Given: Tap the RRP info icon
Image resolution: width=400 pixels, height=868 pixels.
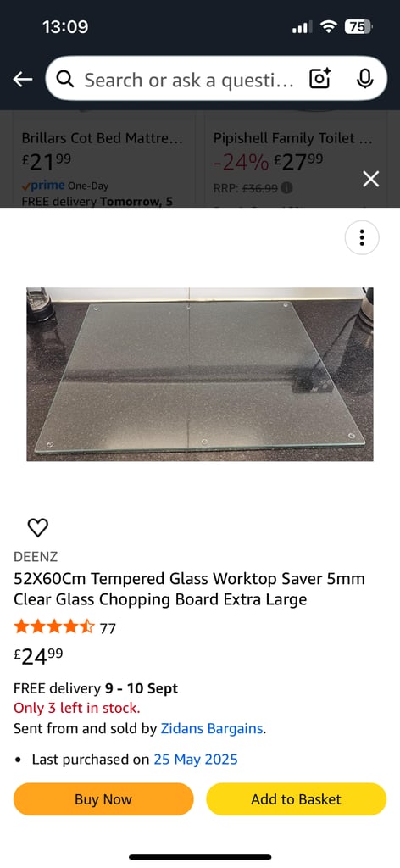Looking at the screenshot, I should tap(286, 188).
